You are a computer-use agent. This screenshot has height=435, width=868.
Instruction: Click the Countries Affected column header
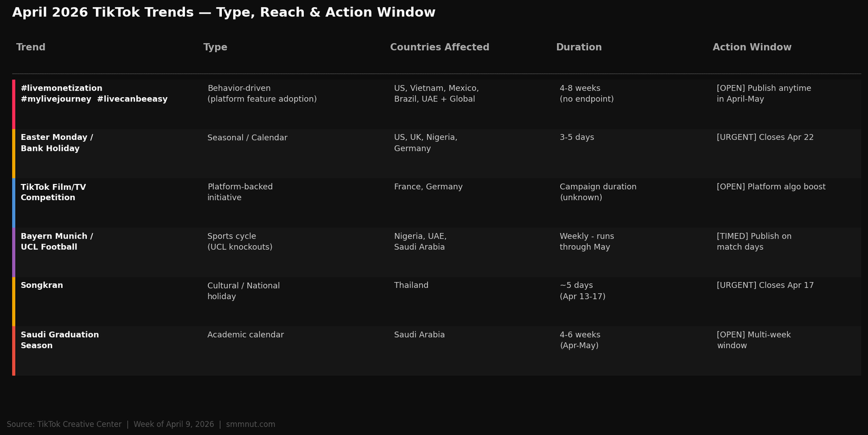[439, 47]
